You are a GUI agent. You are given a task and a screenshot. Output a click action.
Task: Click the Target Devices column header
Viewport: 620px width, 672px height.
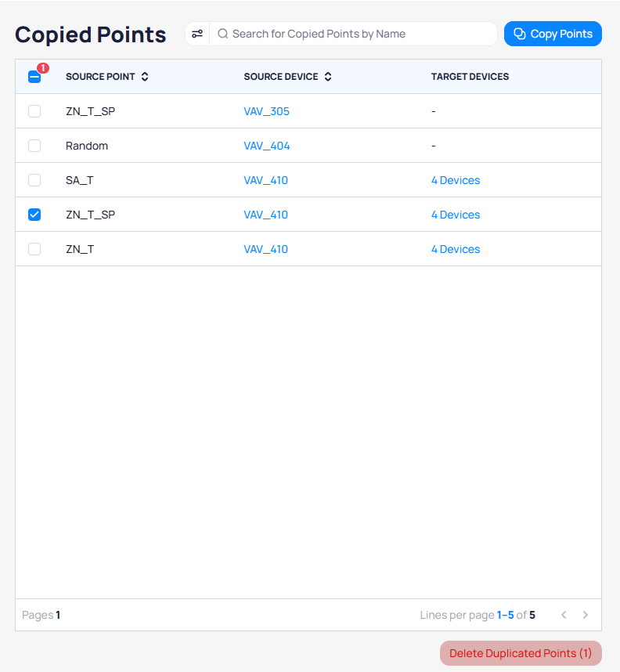tap(470, 77)
